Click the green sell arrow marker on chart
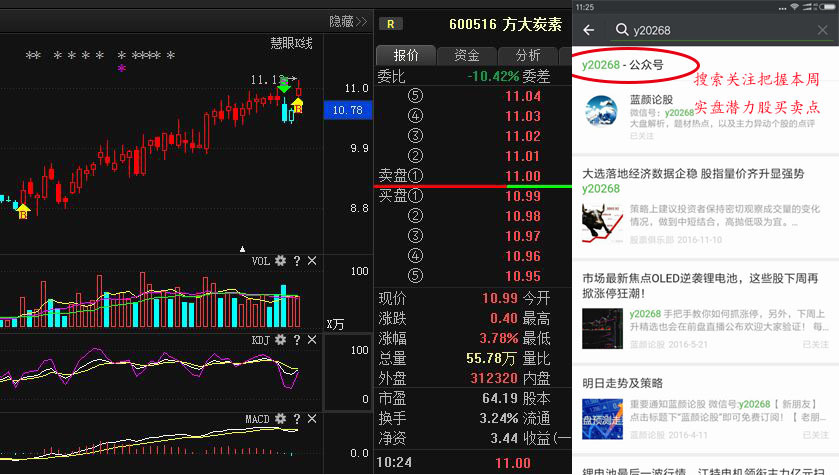 tap(284, 86)
